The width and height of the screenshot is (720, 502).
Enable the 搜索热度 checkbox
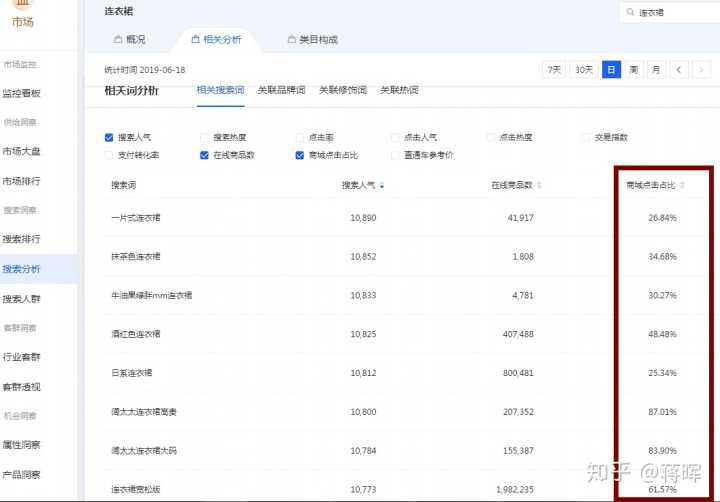pos(205,137)
